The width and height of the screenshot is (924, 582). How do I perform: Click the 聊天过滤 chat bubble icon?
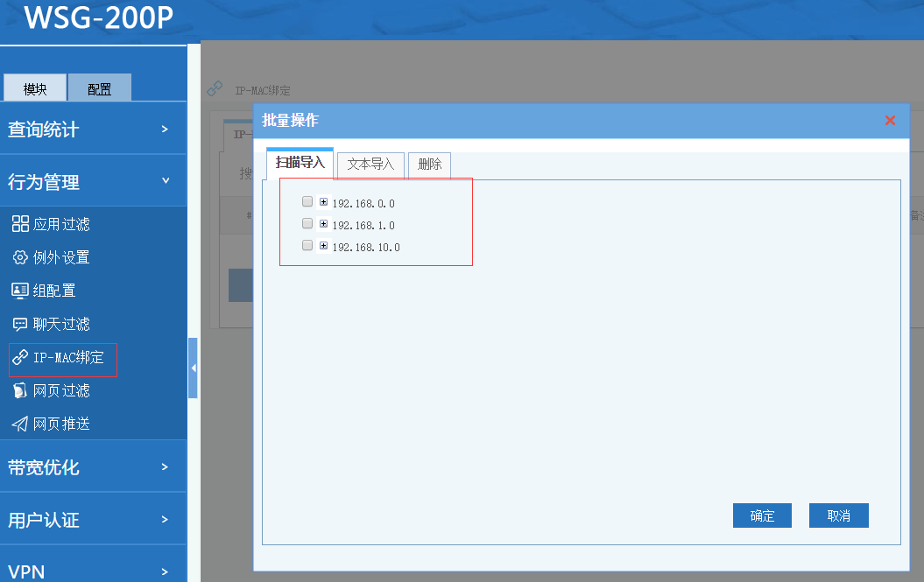(20, 324)
